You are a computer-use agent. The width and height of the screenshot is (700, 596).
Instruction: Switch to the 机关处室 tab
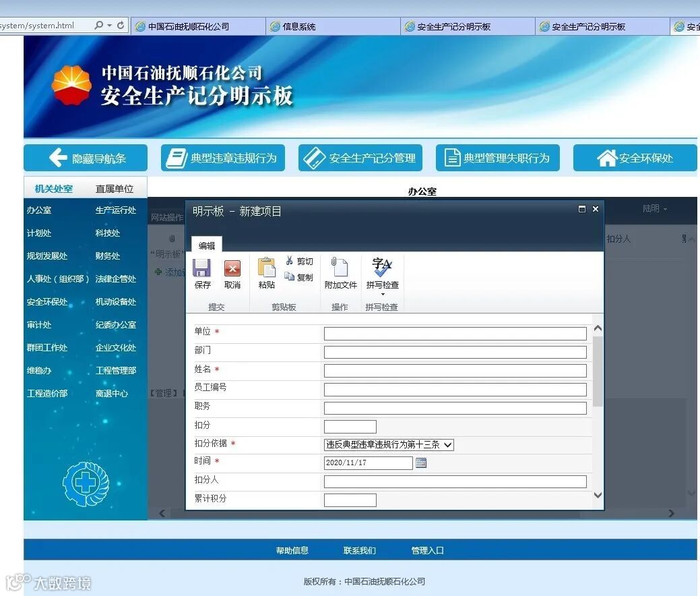point(54,189)
